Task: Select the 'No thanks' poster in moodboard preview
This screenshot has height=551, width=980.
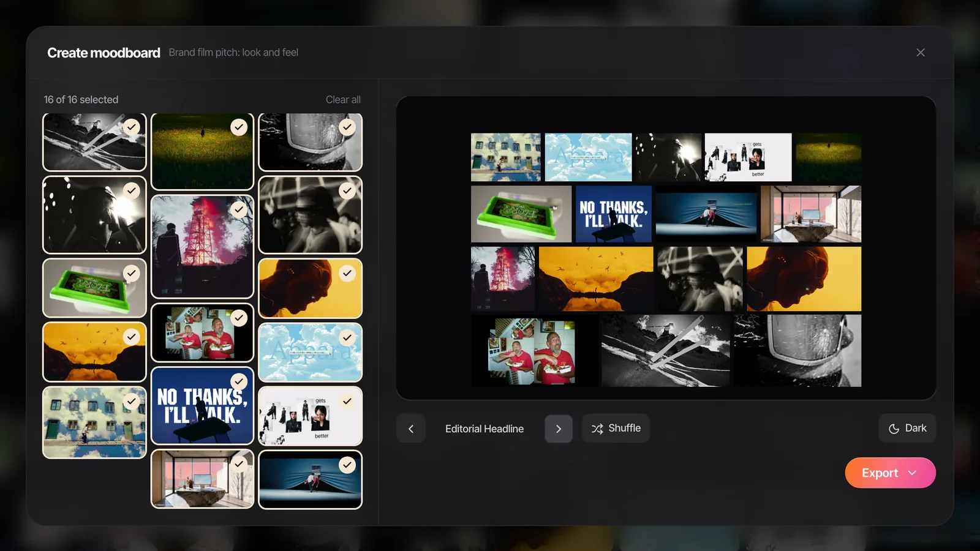Action: coord(614,214)
